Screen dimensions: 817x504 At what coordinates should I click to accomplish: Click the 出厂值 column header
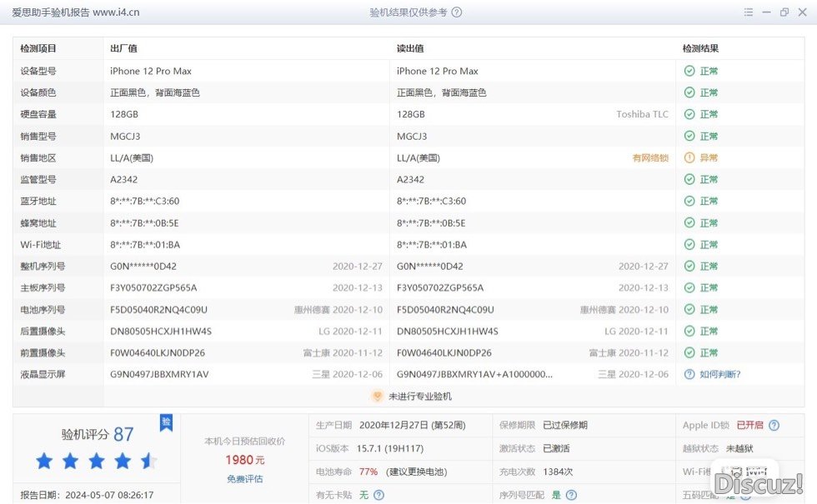(123, 48)
